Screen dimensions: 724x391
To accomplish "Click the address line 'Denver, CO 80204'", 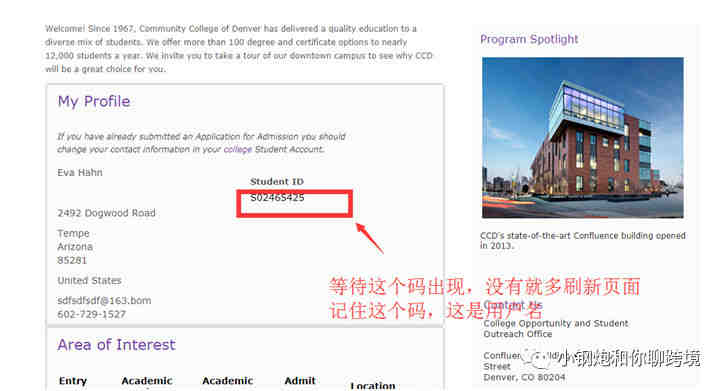I will [x=524, y=377].
